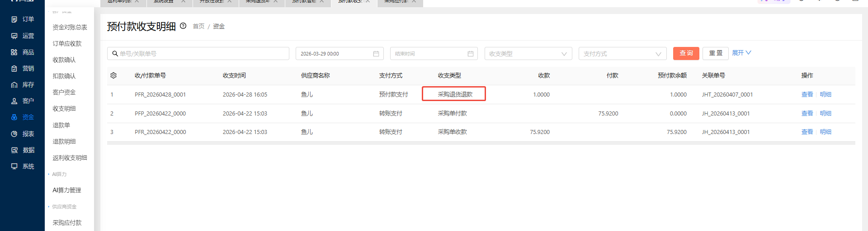Expand more filters with 展开
Image resolution: width=868 pixels, height=231 pixels.
tap(741, 53)
